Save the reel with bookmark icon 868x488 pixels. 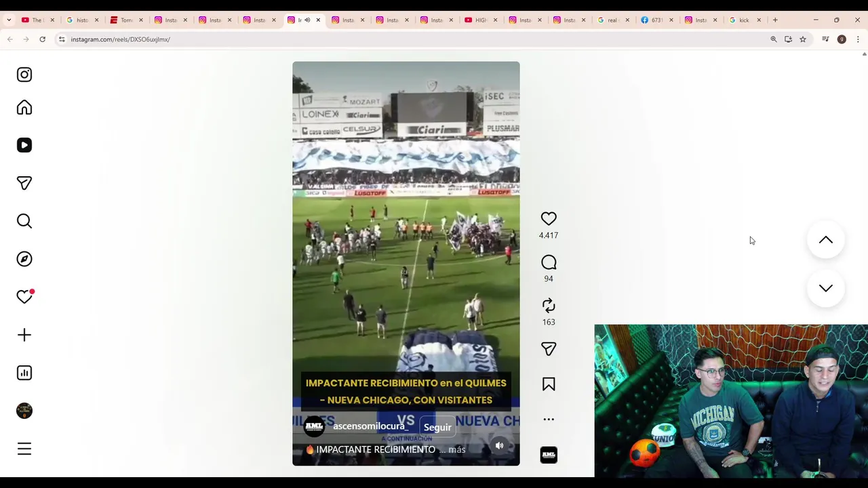(549, 384)
